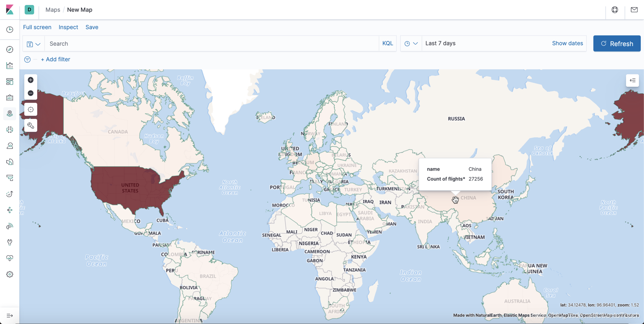This screenshot has height=324, width=644.
Task: Click the China tooltip name value
Action: click(x=475, y=169)
